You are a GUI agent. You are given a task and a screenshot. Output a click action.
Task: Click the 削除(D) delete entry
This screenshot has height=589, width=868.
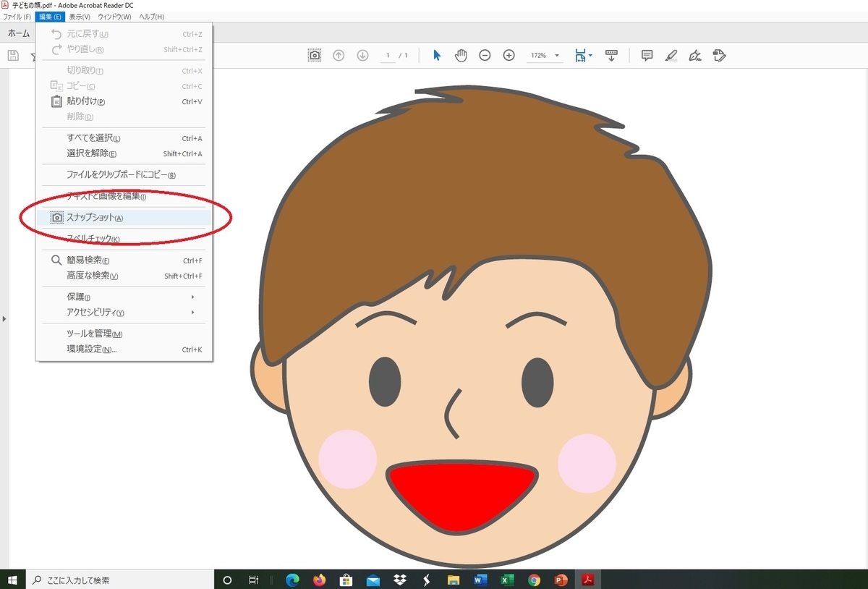[124, 116]
